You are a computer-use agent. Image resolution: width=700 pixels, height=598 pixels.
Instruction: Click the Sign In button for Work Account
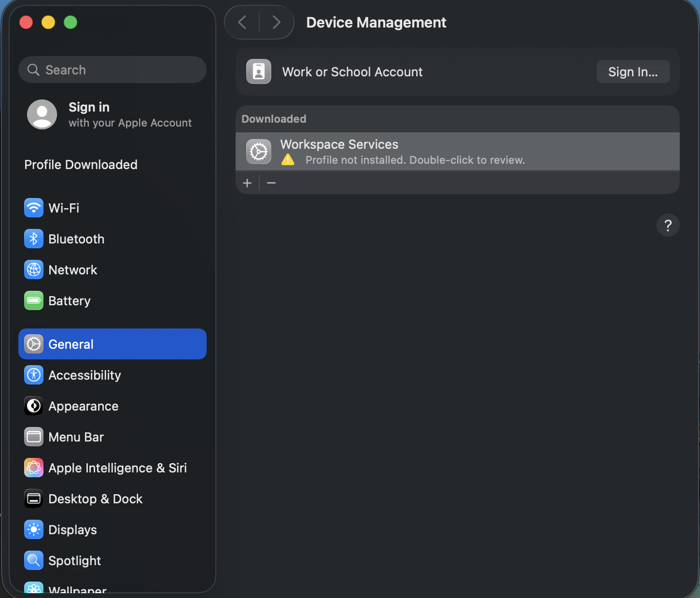(x=633, y=71)
